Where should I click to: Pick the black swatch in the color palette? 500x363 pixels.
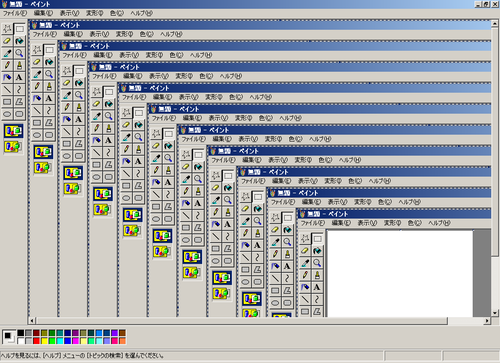coord(21,333)
